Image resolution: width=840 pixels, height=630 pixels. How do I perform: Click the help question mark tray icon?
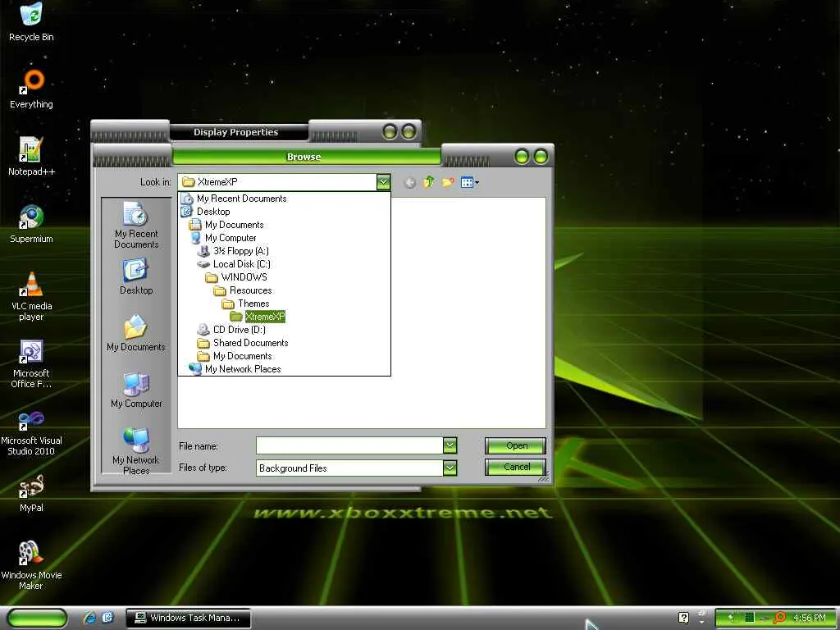(683, 618)
